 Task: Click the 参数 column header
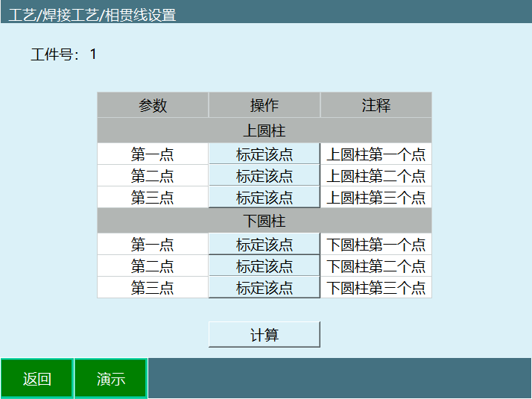coord(153,105)
